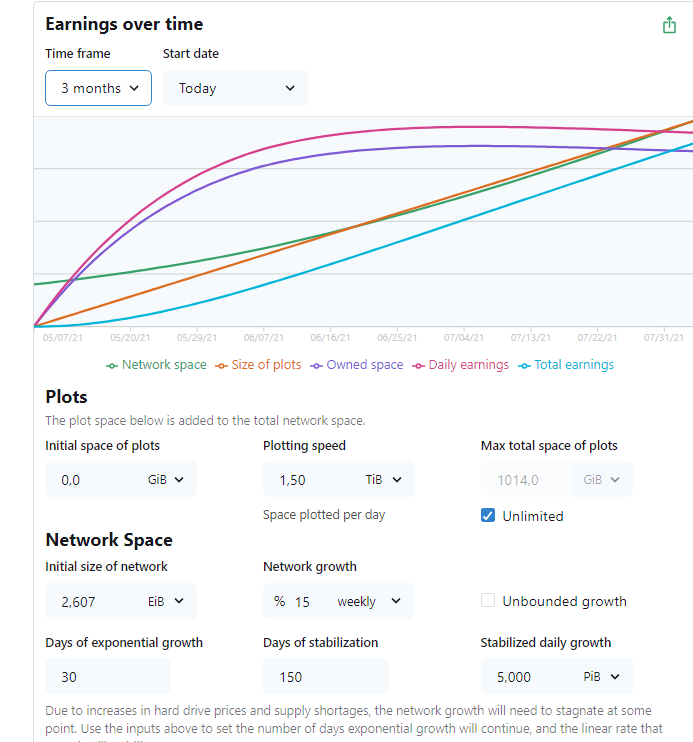
Task: Open the Time frame dropdown
Action: (98, 88)
